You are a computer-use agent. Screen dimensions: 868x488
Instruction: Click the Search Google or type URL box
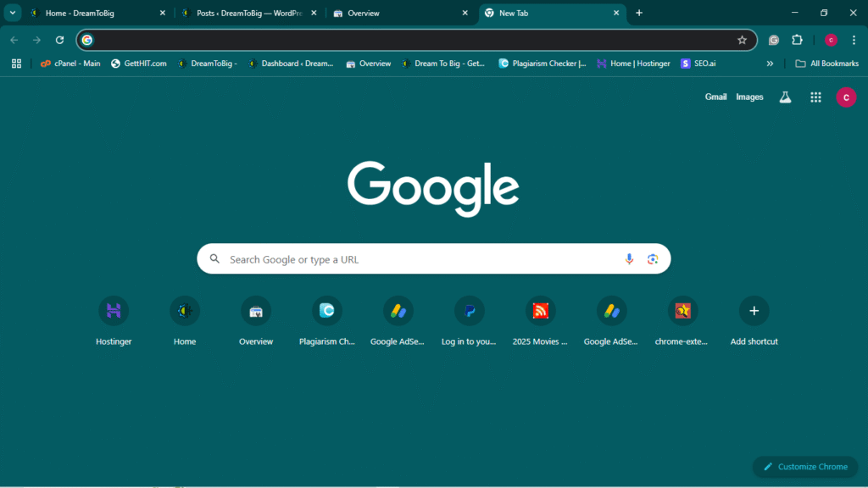(x=415, y=259)
